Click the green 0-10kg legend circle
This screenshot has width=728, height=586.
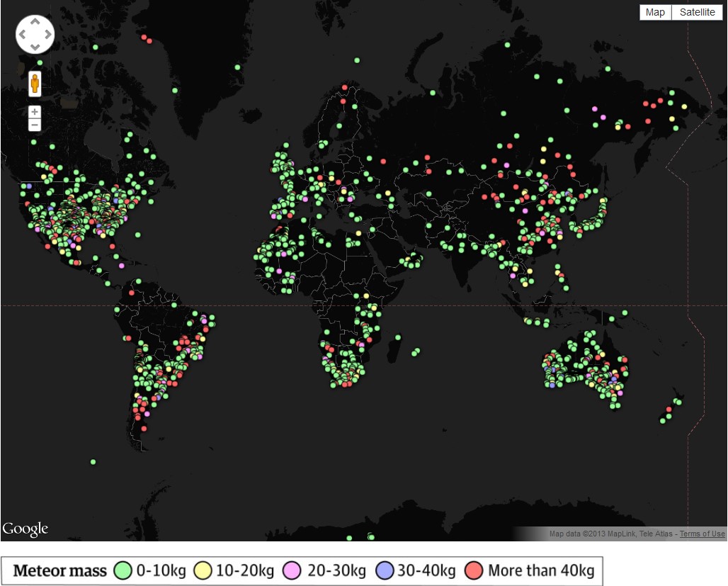click(x=123, y=570)
